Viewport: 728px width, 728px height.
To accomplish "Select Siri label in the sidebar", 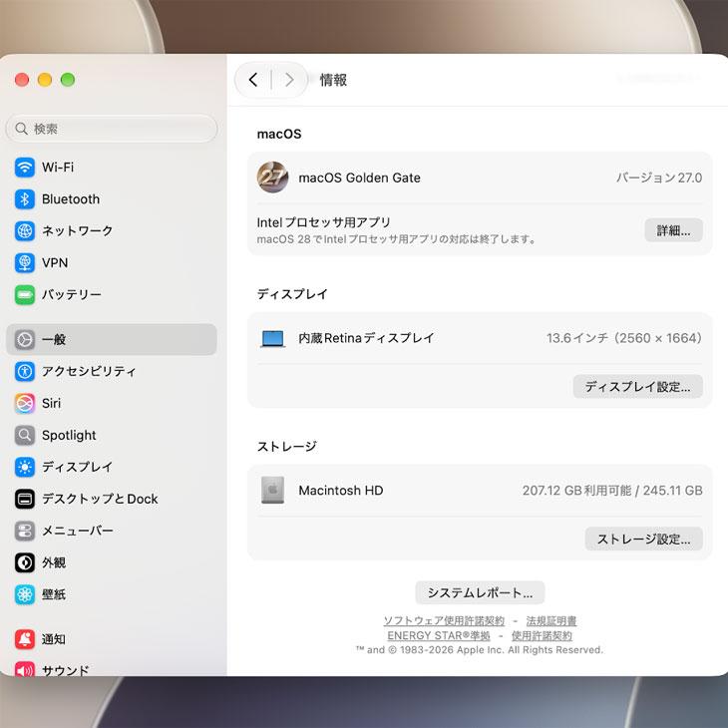I will click(51, 403).
